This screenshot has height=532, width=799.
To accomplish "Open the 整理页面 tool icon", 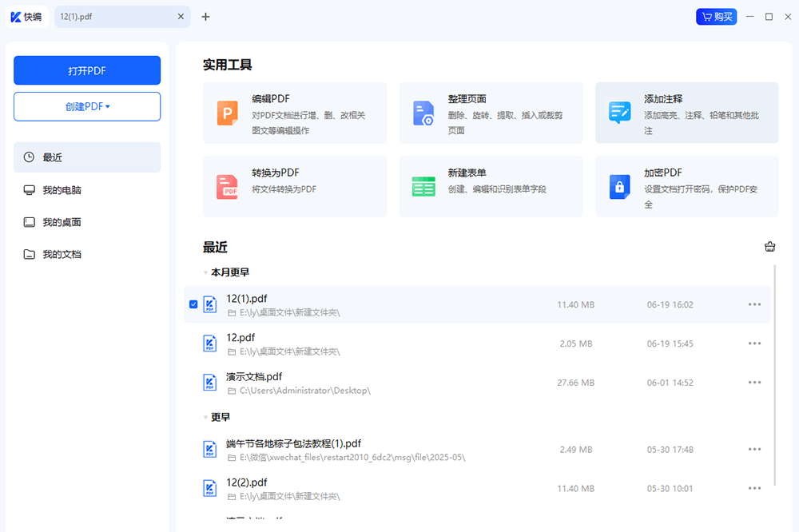I will tap(423, 113).
